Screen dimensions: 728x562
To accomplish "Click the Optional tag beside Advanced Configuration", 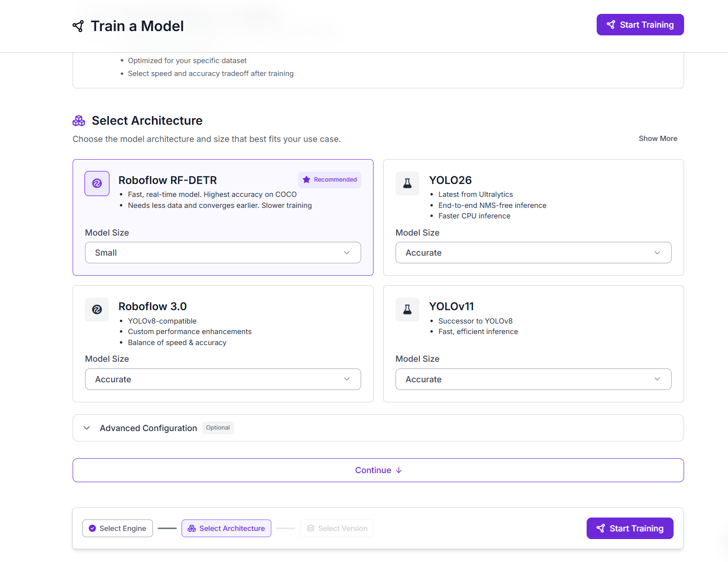I will 218,428.
